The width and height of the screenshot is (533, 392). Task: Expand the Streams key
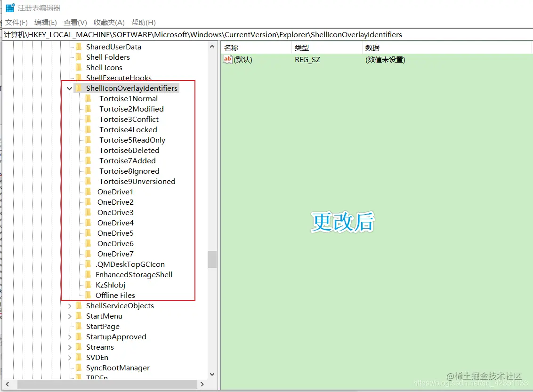69,347
